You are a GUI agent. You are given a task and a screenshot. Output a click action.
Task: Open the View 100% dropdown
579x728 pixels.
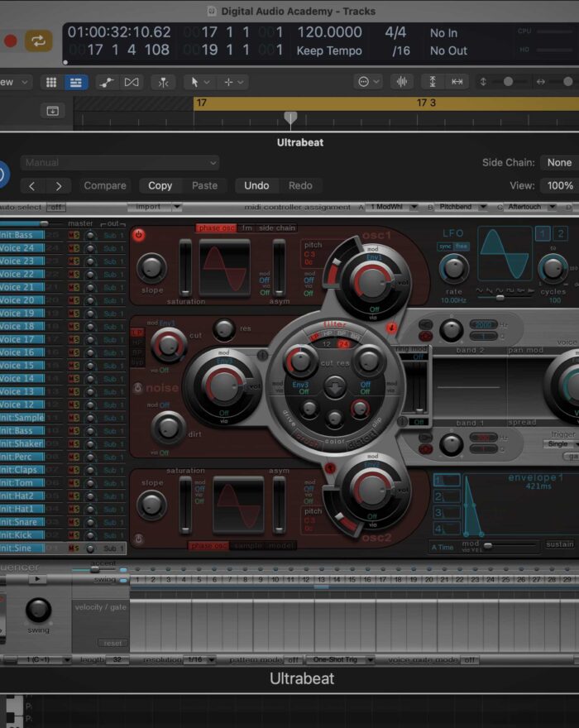(560, 185)
